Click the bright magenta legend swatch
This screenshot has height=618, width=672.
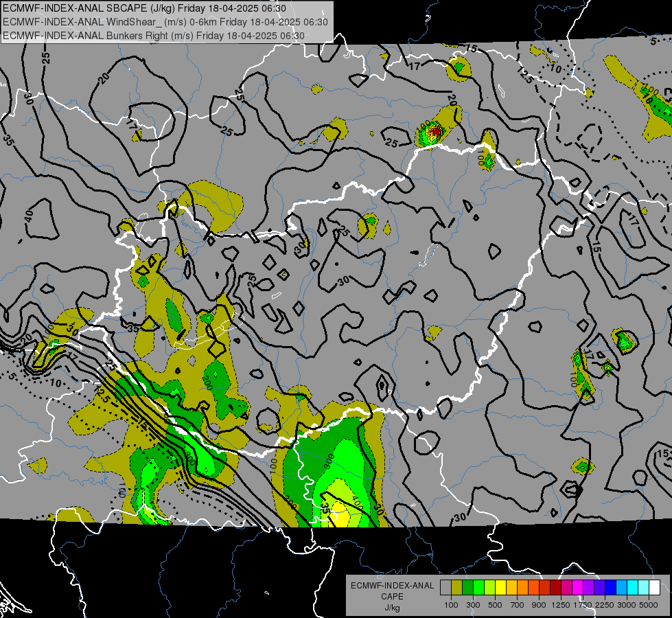coord(578,588)
